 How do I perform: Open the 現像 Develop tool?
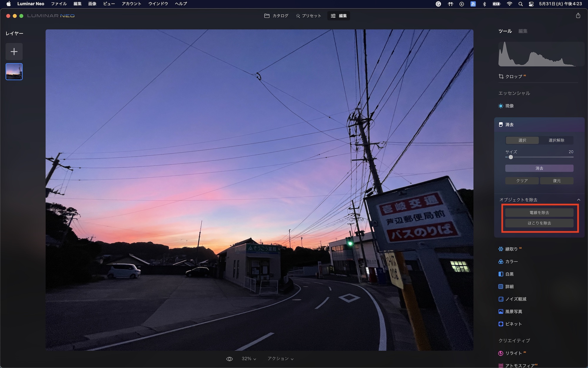(509, 106)
